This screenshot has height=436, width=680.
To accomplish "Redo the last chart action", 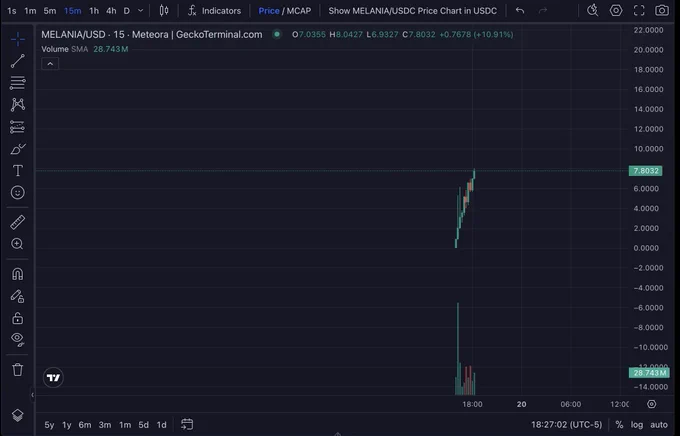I will tap(543, 10).
